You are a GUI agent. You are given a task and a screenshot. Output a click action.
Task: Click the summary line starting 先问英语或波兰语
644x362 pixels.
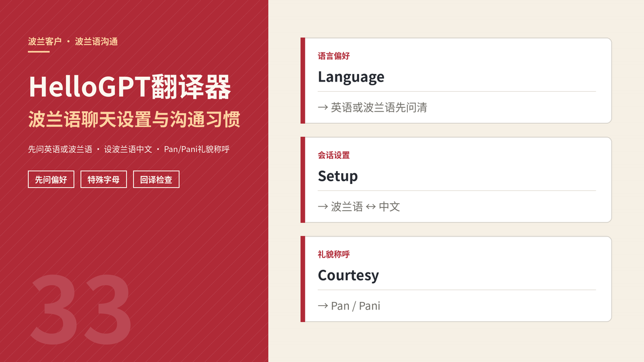click(x=129, y=149)
